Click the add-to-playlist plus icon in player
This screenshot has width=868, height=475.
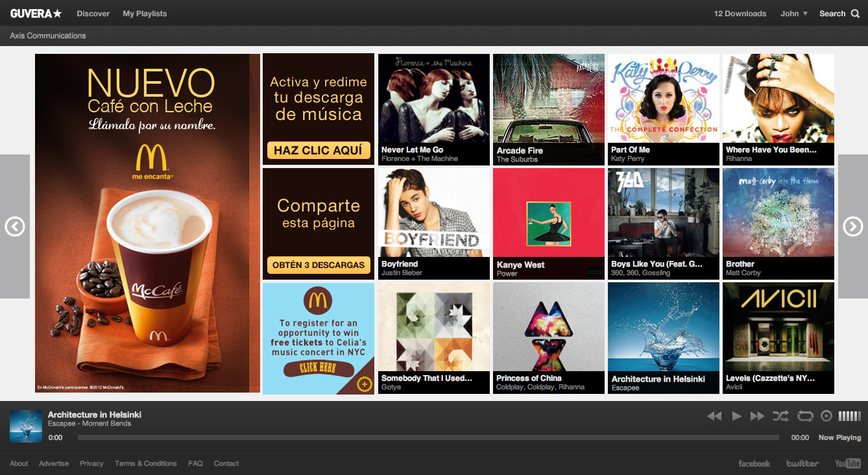click(826, 416)
